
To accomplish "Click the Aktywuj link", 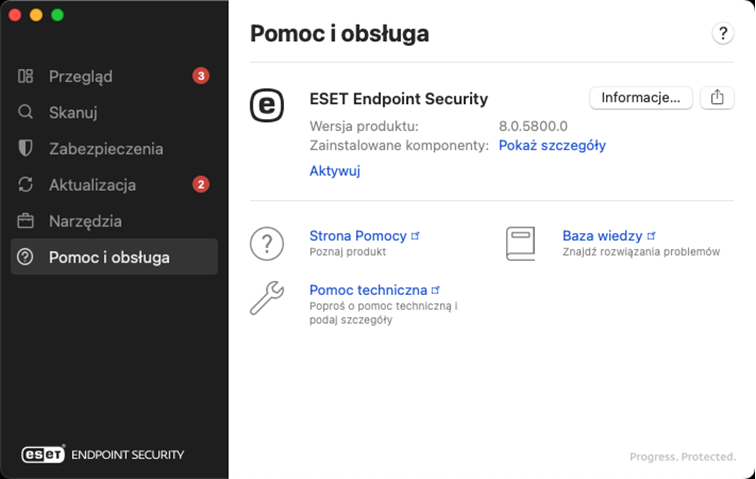I will pyautogui.click(x=334, y=171).
